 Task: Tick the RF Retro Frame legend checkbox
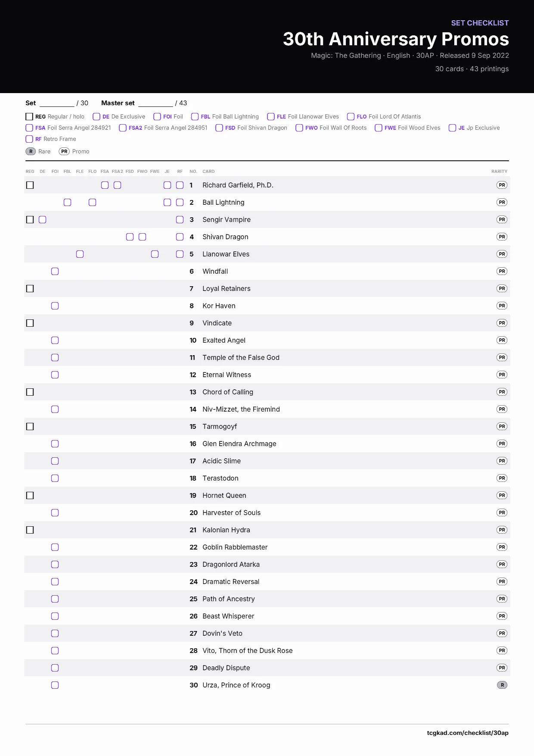29,139
